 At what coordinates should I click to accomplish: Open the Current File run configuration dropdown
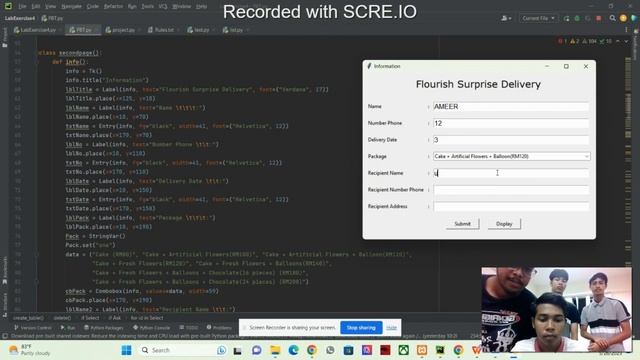point(538,18)
